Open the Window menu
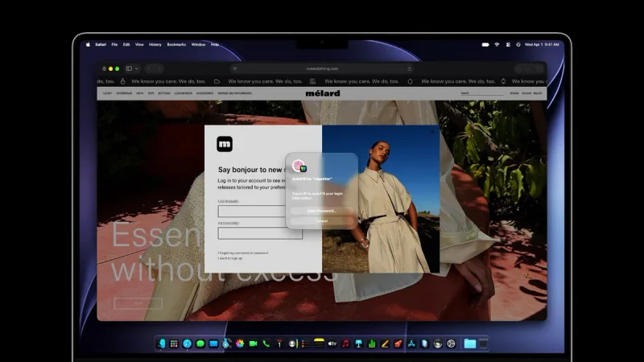 198,44
